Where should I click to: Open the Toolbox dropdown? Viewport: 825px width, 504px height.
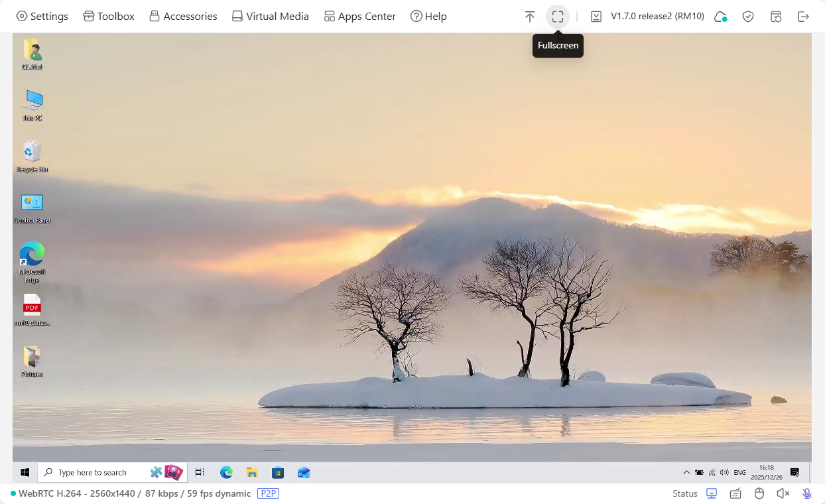[x=108, y=16]
